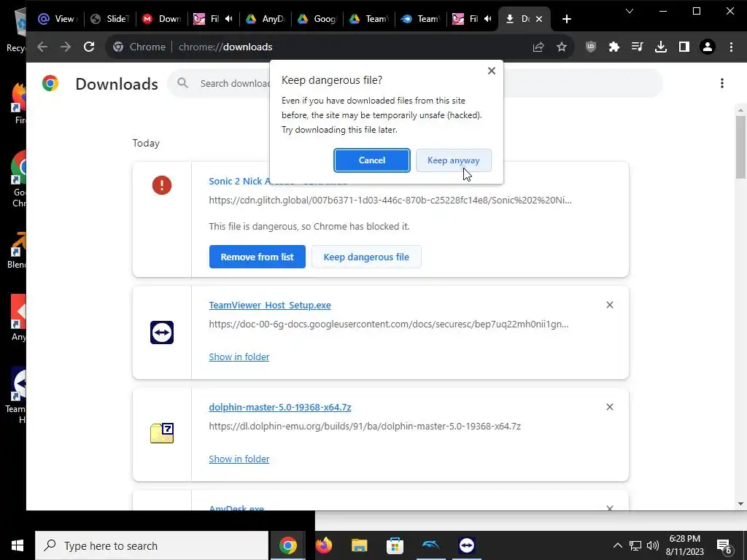The image size is (747, 560).
Task: Reload the downloads page
Action: pos(89,47)
